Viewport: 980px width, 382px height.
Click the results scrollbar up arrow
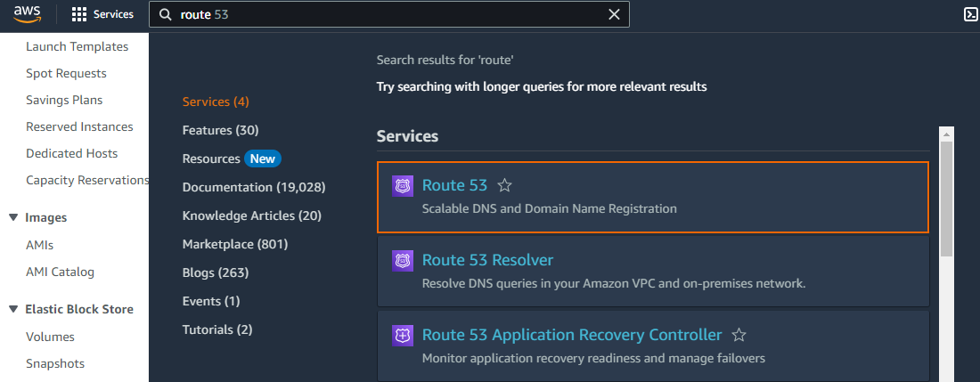coord(946,134)
